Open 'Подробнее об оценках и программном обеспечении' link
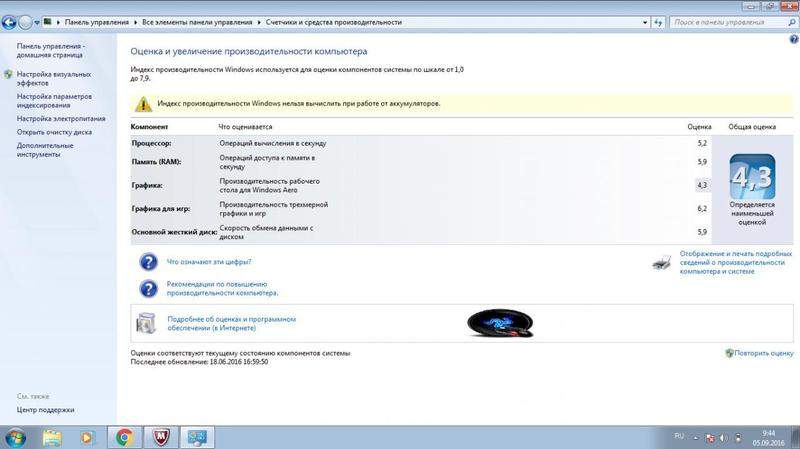Screen dimensions: 800x449 pos(232,323)
